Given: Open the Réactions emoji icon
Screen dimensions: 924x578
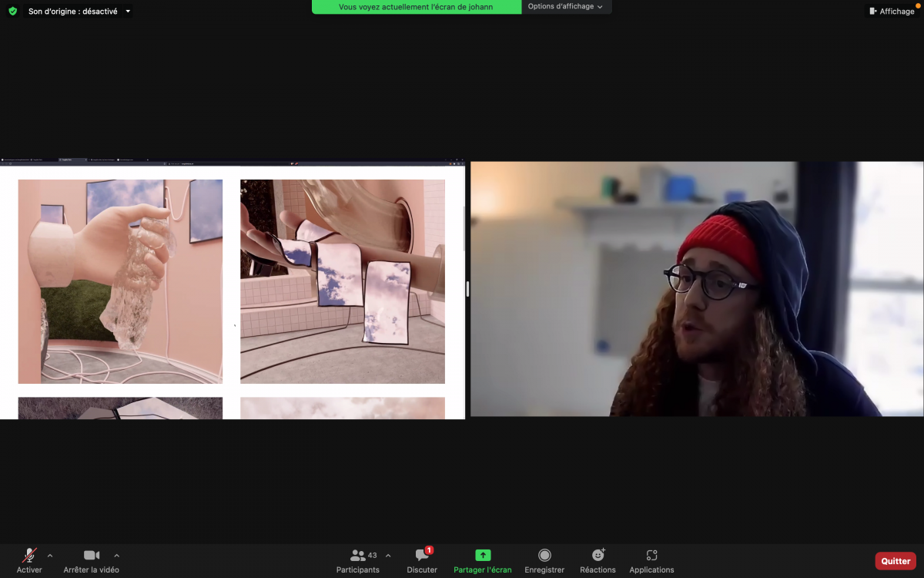Looking at the screenshot, I should click(598, 555).
